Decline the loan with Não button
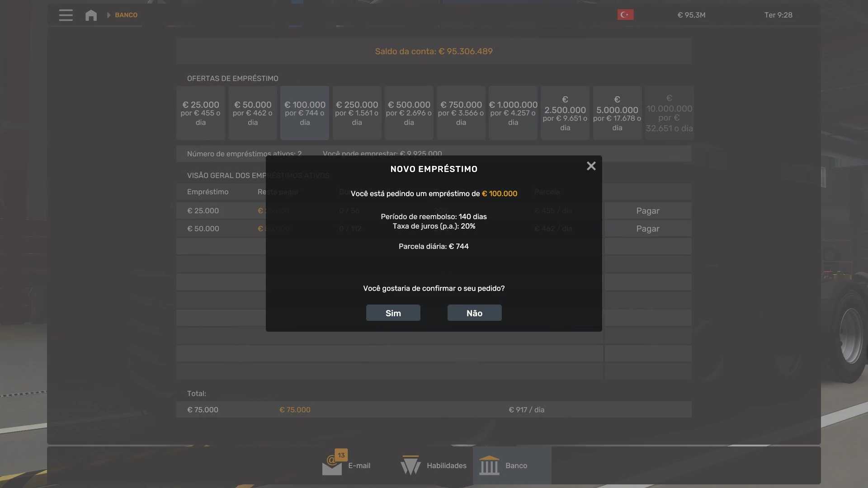The width and height of the screenshot is (868, 488). tap(474, 313)
